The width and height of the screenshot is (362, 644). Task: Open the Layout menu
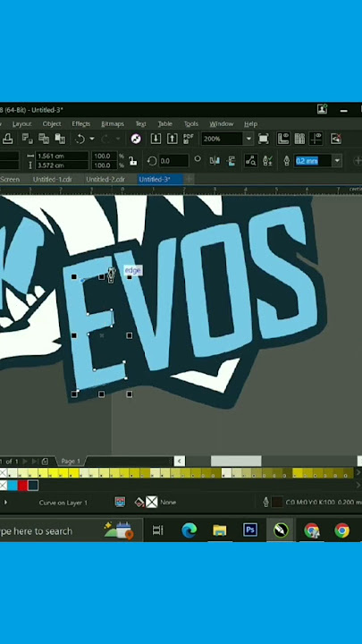(21, 123)
